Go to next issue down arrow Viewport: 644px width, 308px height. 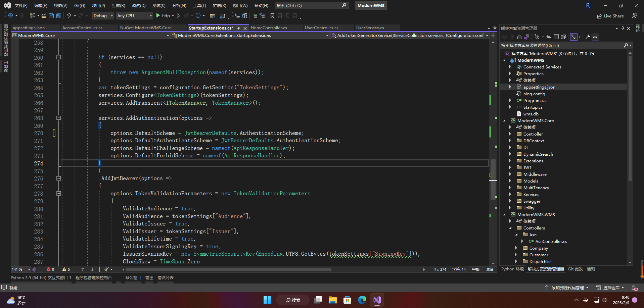tap(92, 269)
